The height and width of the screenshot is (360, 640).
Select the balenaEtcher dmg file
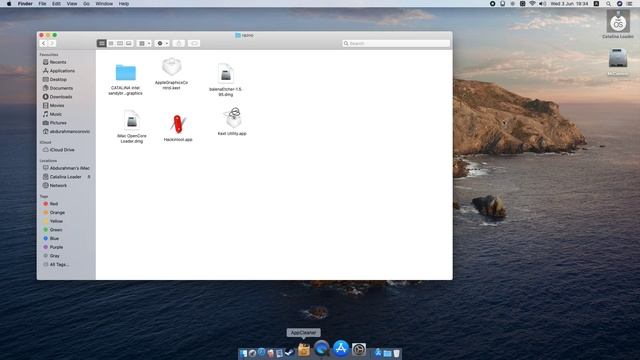(225, 80)
